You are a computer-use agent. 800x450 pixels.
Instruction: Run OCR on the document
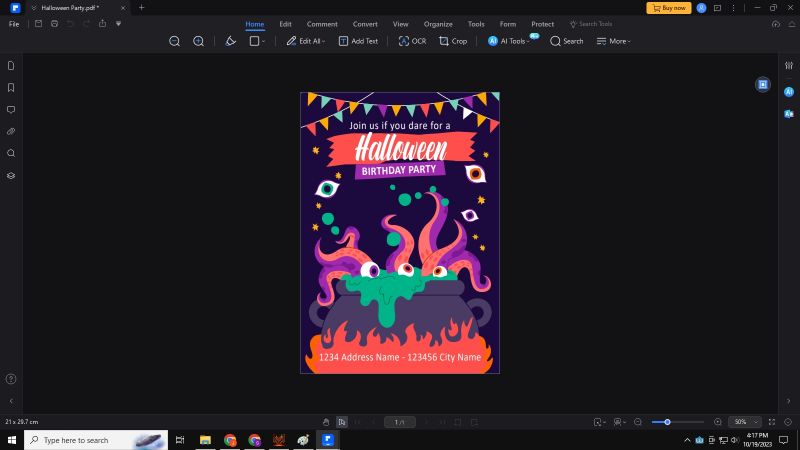coord(412,41)
